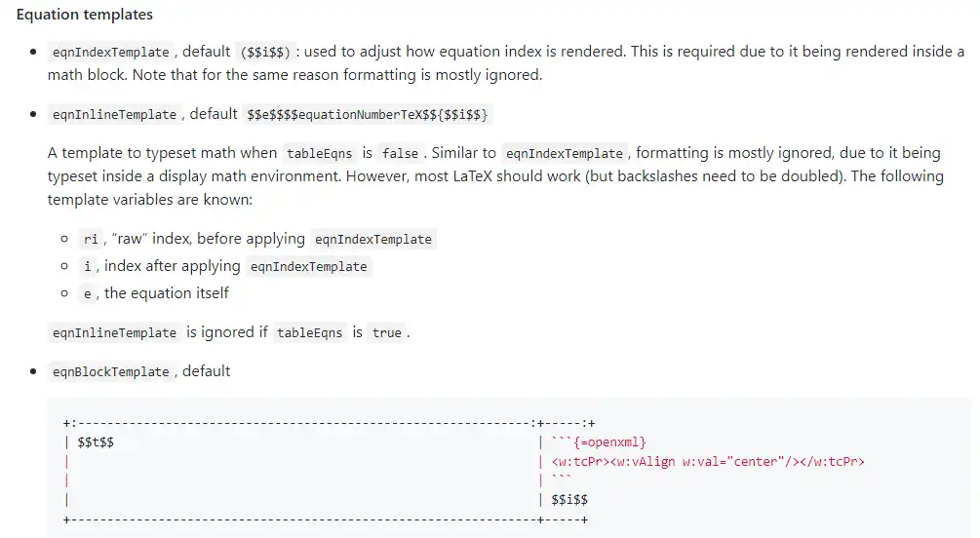Click the <w:tcPr> vAlign center XML line
This screenshot has height=538, width=980.
tap(708, 462)
